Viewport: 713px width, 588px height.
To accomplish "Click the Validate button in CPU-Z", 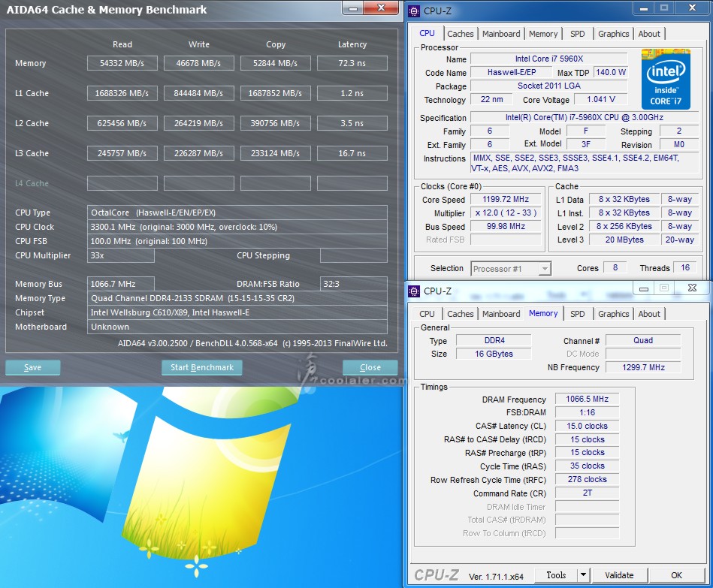I will tap(619, 574).
